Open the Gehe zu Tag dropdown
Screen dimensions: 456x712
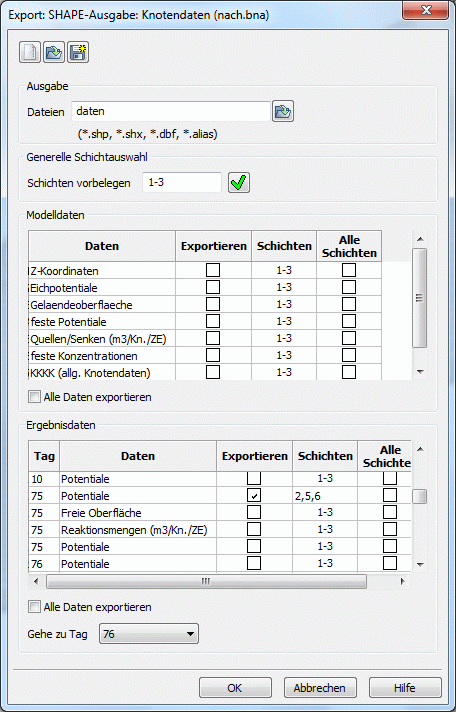(x=149, y=634)
